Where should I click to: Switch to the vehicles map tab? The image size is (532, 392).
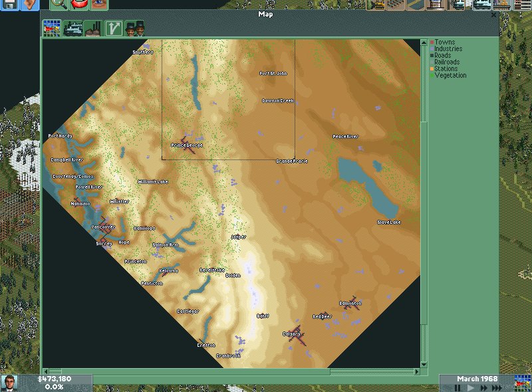(72, 28)
